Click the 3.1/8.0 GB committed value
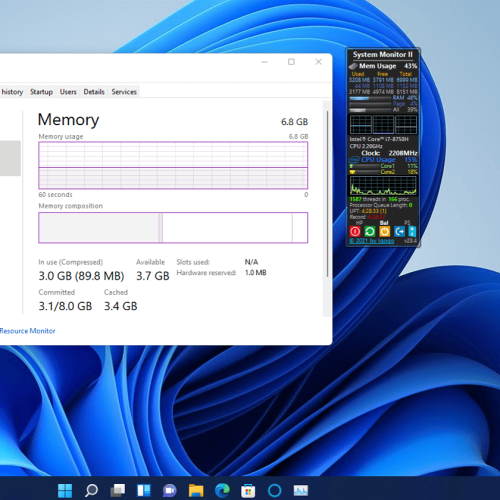This screenshot has width=500, height=500. coord(65,306)
